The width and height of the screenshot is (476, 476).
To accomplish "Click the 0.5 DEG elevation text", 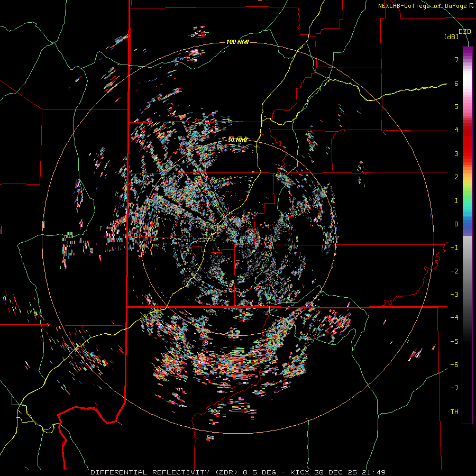I will coord(260,472).
